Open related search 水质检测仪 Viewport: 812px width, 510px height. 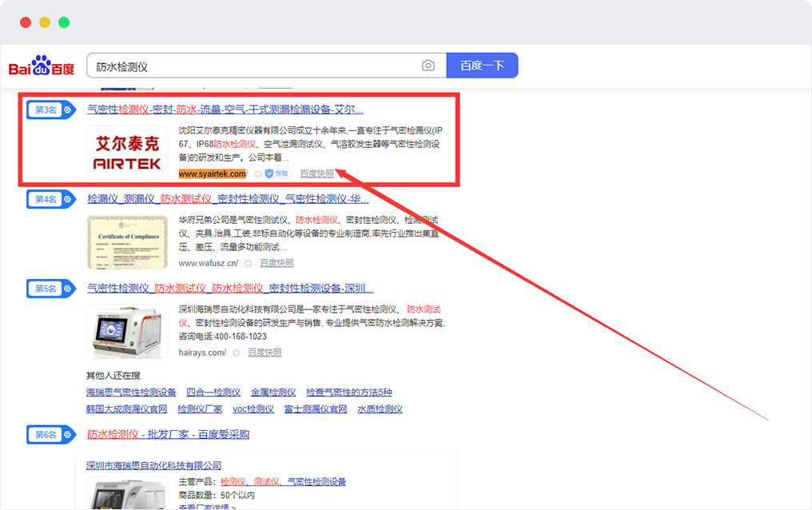point(380,409)
